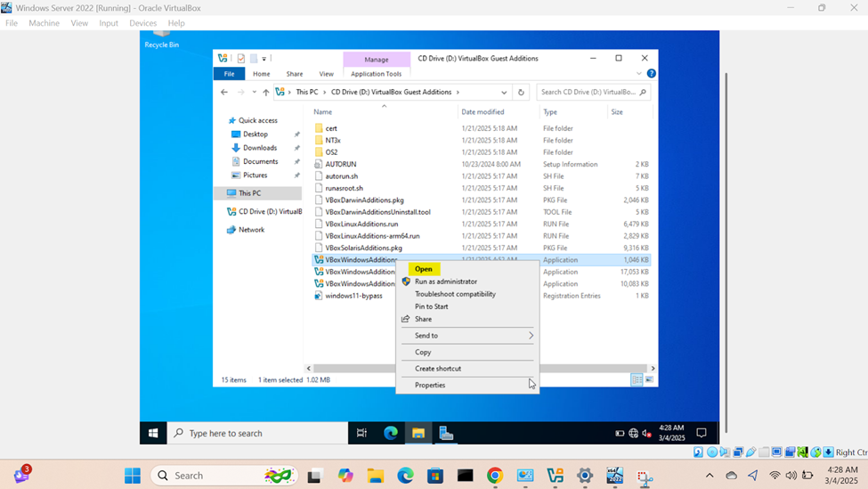Refresh the CD Drive folder view
Screen dimensions: 868x489
(x=521, y=92)
